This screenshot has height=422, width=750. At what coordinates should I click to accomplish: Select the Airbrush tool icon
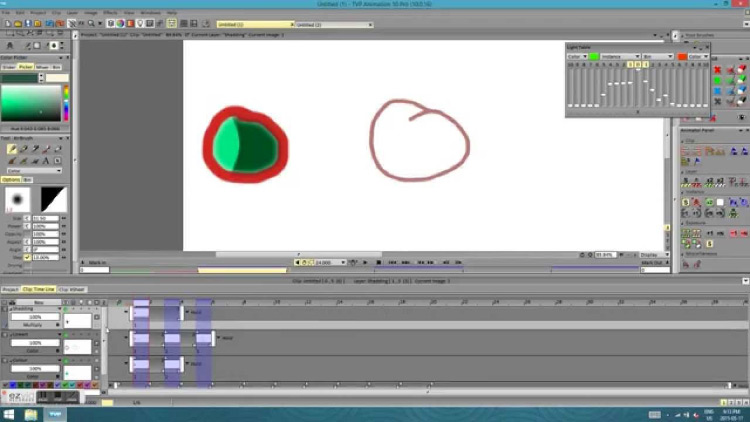[12, 150]
